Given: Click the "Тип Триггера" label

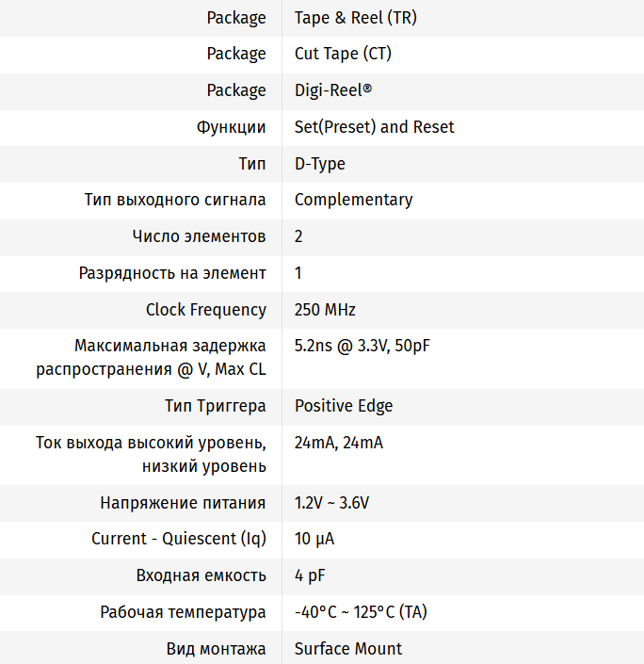Looking at the screenshot, I should pyautogui.click(x=216, y=406).
